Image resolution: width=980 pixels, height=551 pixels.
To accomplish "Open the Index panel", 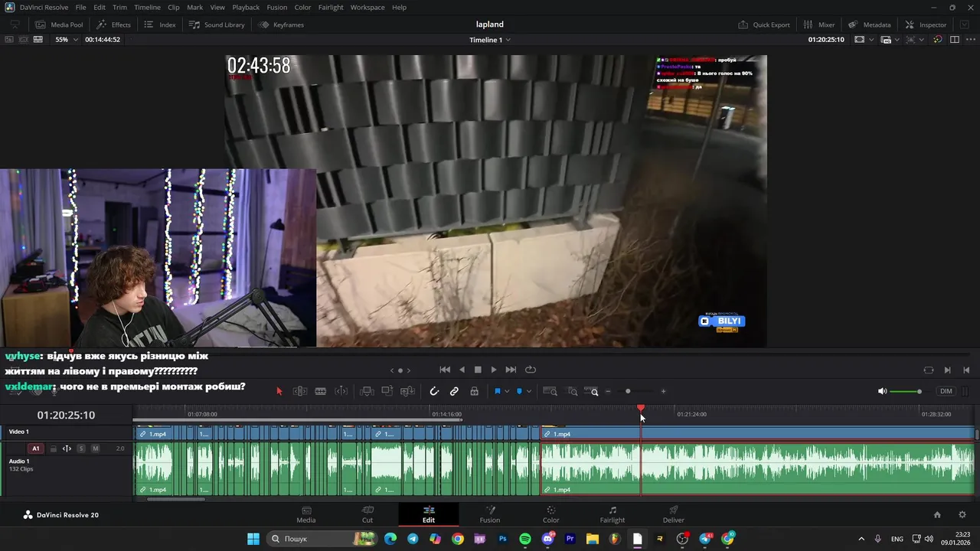I will tap(160, 24).
